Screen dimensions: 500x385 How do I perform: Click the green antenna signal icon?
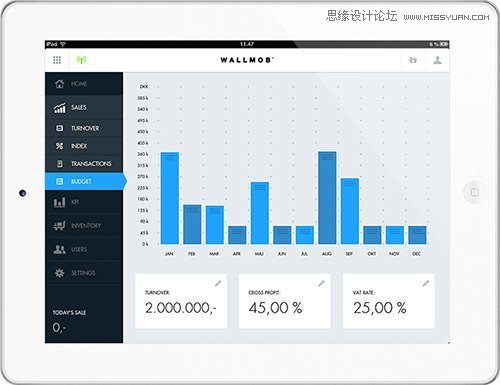81,60
